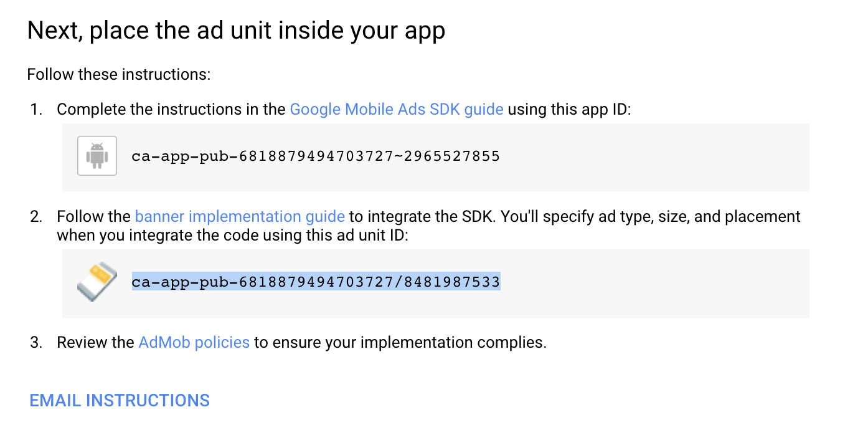Click the step number 2 marker
This screenshot has width=868, height=435.
pyautogui.click(x=35, y=217)
